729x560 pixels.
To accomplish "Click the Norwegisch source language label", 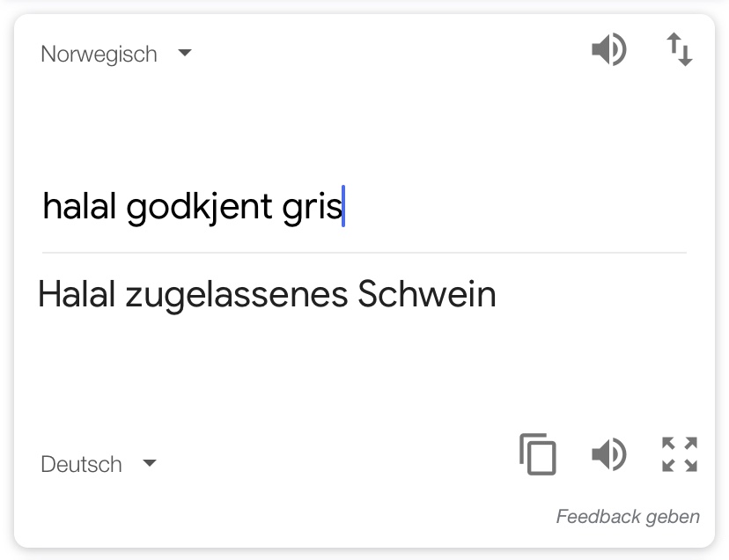I will click(99, 54).
